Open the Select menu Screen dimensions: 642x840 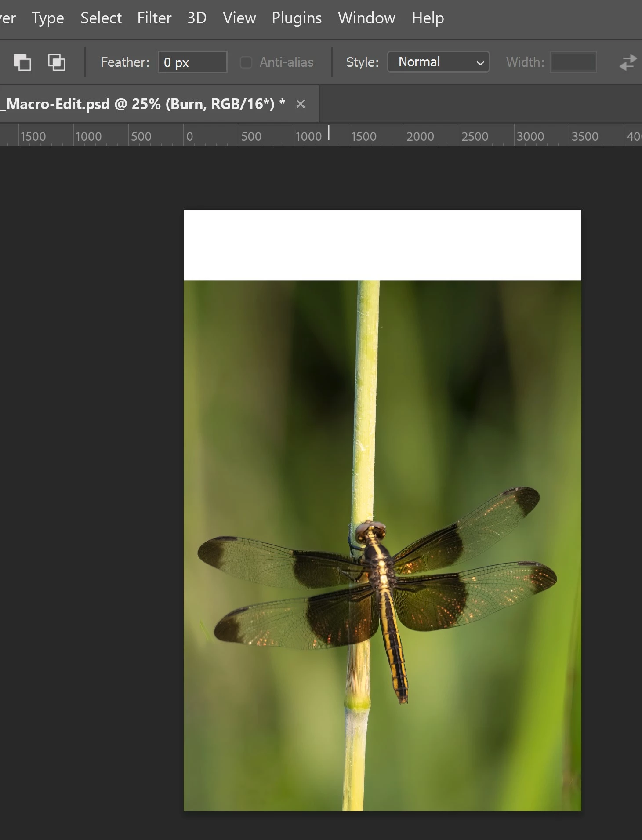tap(101, 18)
